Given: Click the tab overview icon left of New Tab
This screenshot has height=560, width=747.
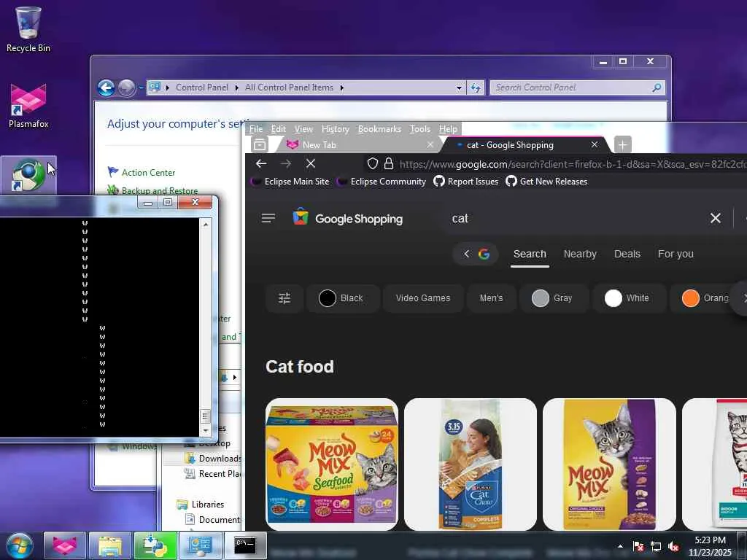Looking at the screenshot, I should pos(260,144).
